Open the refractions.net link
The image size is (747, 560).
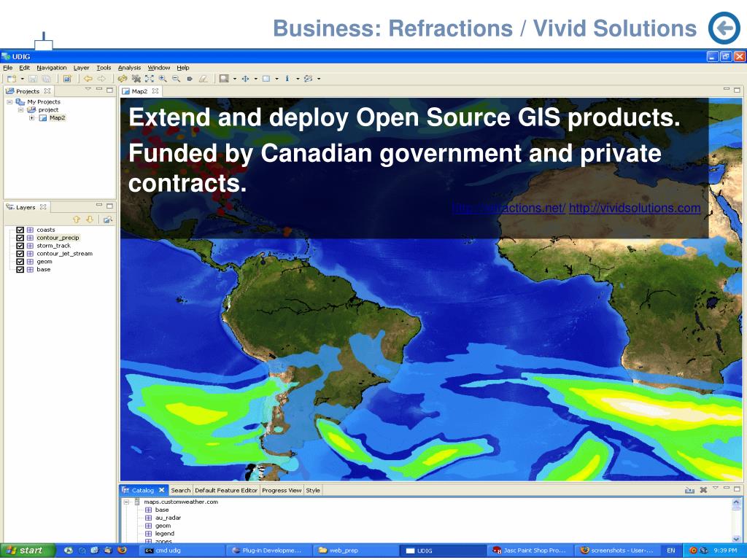[508, 208]
